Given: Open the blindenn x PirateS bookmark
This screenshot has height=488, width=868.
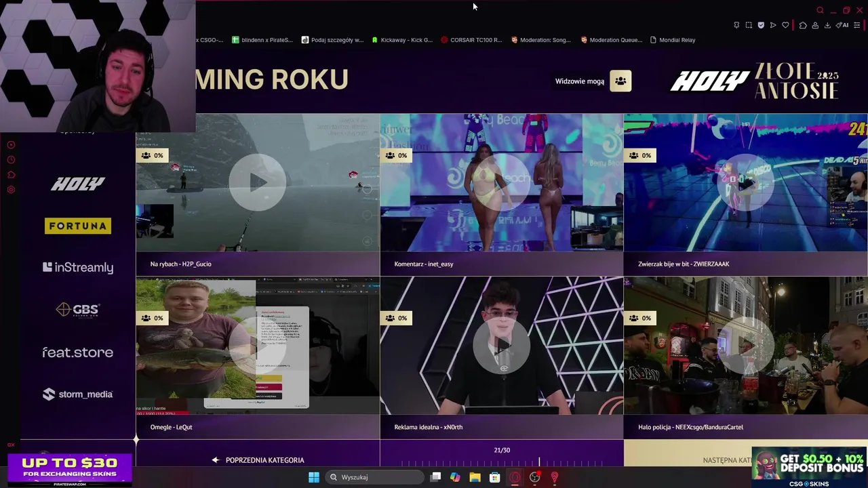Looking at the screenshot, I should 262,40.
